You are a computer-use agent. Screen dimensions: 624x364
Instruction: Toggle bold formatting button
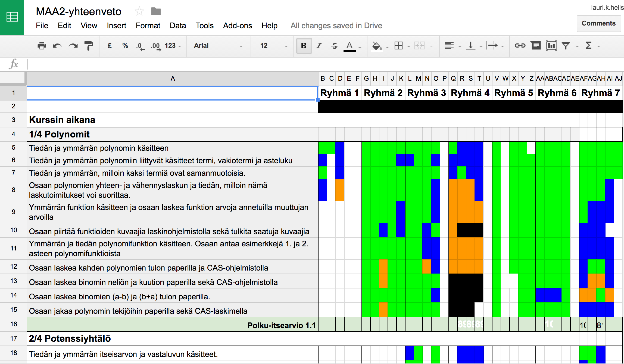coord(304,46)
